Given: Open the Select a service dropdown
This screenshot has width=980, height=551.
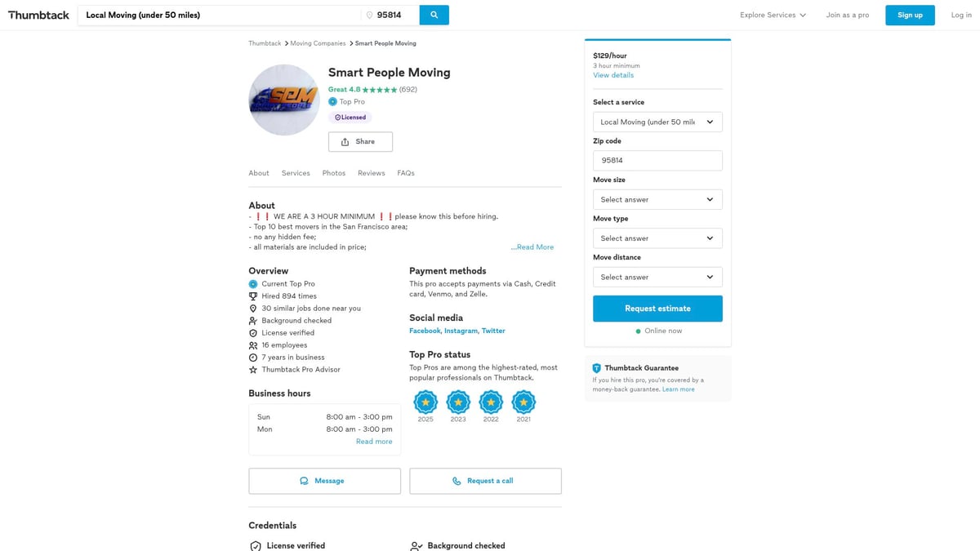Looking at the screenshot, I should [657, 122].
